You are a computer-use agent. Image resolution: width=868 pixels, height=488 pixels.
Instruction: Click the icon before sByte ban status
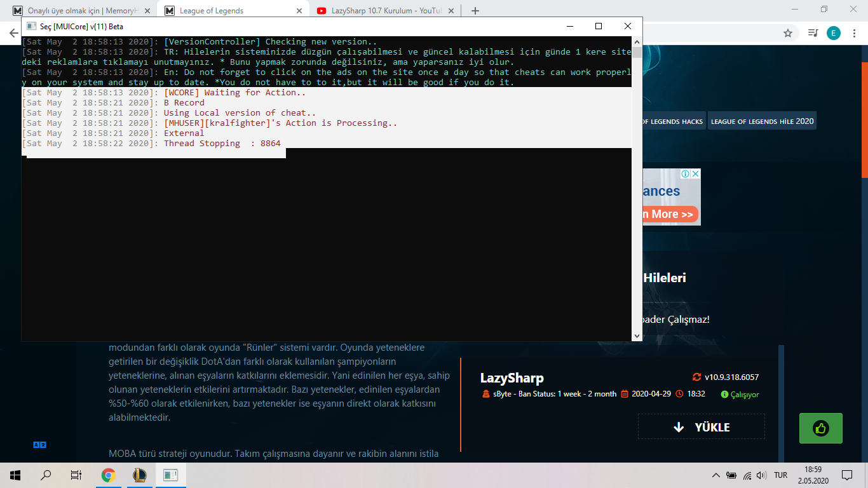pos(487,394)
